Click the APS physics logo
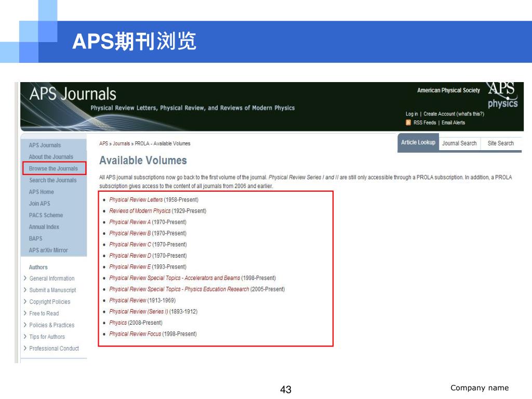This screenshot has height=399, width=532. [x=502, y=96]
